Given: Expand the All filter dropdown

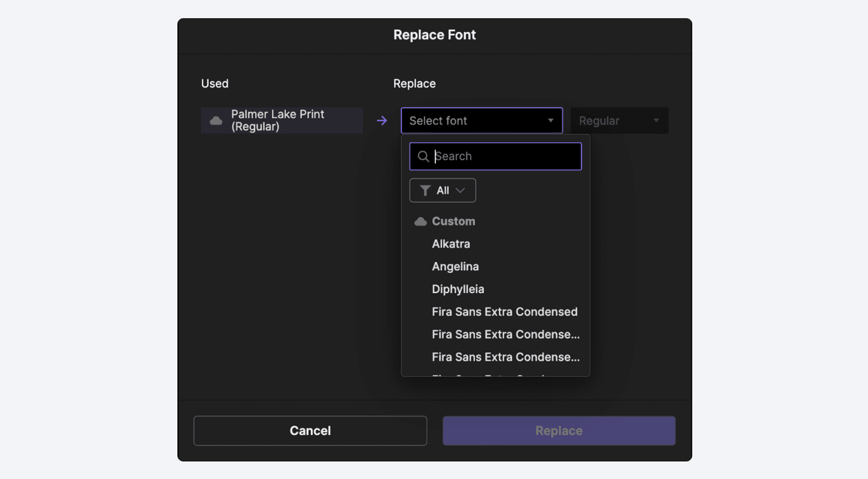Looking at the screenshot, I should pos(442,190).
